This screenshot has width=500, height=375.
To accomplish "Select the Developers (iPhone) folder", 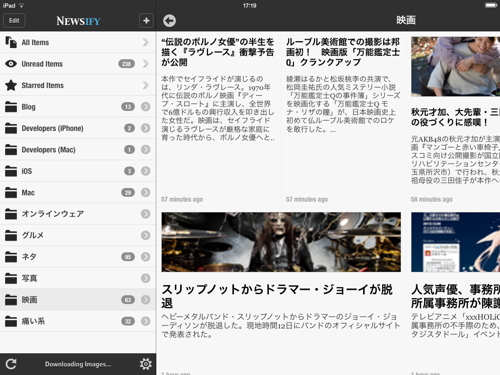I will [78, 128].
